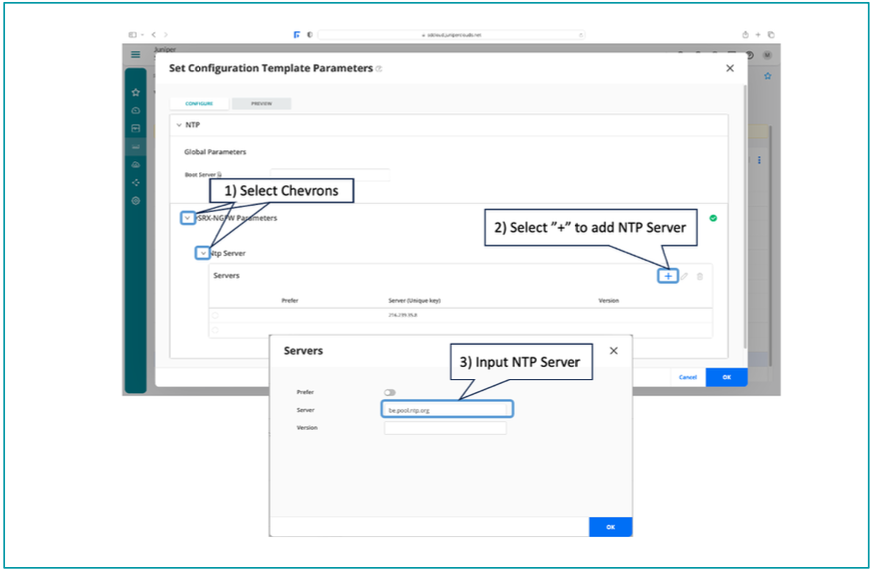Select the second row radio button in Servers table
The height and width of the screenshot is (573, 870).
tap(214, 329)
